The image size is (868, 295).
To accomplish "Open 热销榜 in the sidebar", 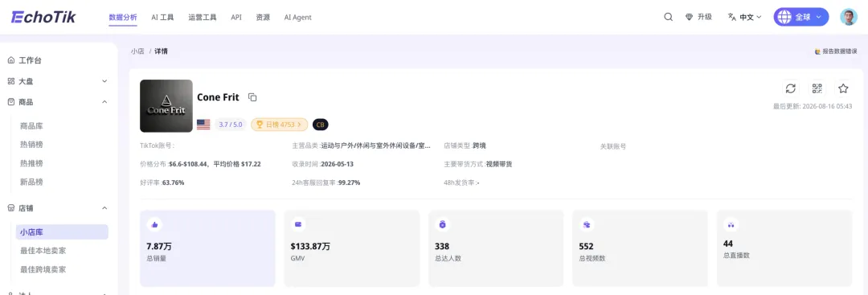I will tap(31, 145).
